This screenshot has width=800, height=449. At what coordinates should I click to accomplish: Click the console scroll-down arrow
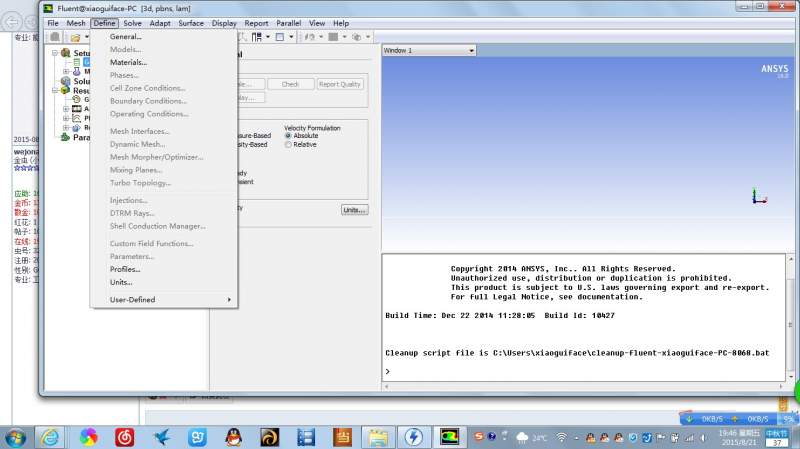click(x=790, y=377)
